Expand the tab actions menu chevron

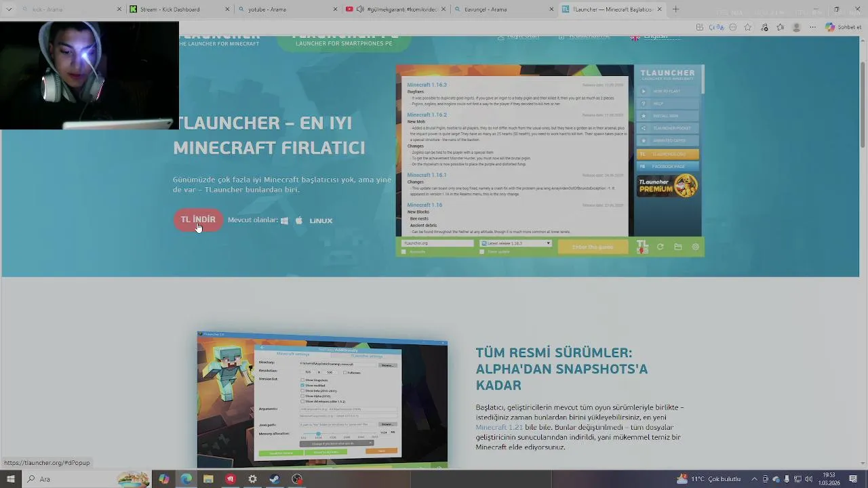[x=9, y=9]
